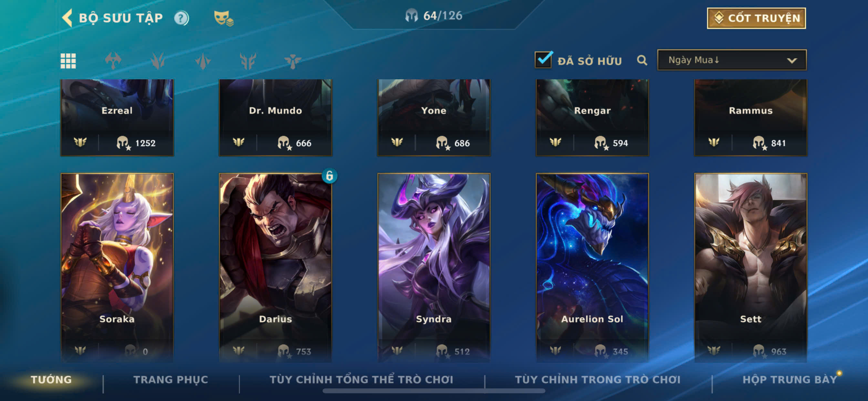The height and width of the screenshot is (401, 868).
Task: Open the mask and coins icon
Action: 224,18
